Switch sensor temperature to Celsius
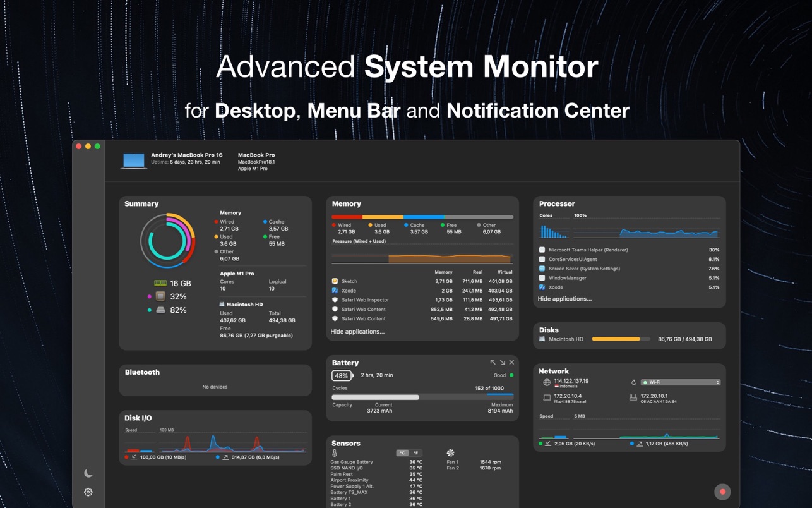The image size is (812, 508). (402, 453)
